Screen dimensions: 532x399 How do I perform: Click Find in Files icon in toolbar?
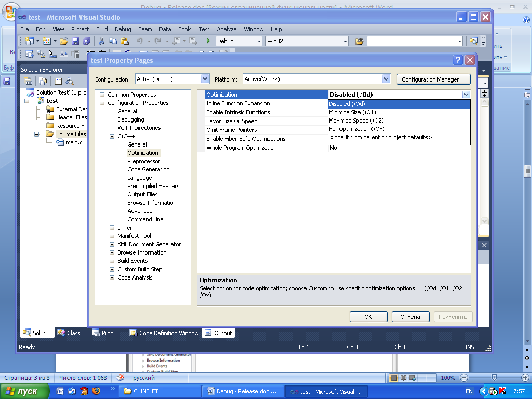[359, 41]
